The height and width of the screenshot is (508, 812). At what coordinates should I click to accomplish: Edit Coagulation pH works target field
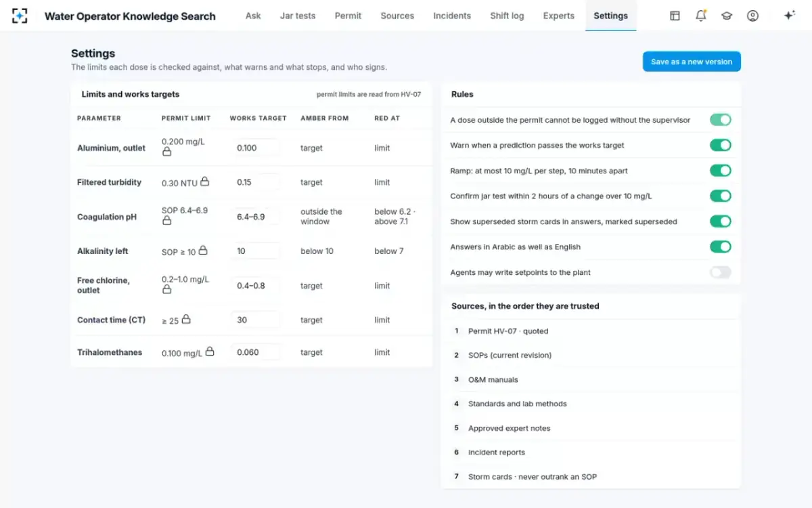pos(255,217)
